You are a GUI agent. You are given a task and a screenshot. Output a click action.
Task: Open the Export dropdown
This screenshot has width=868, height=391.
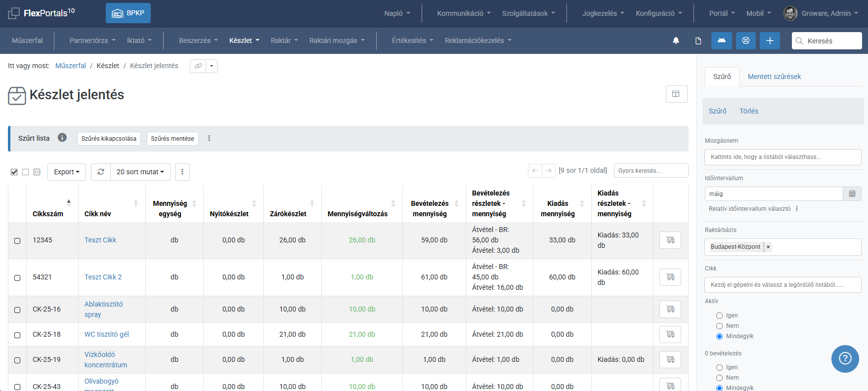point(67,172)
